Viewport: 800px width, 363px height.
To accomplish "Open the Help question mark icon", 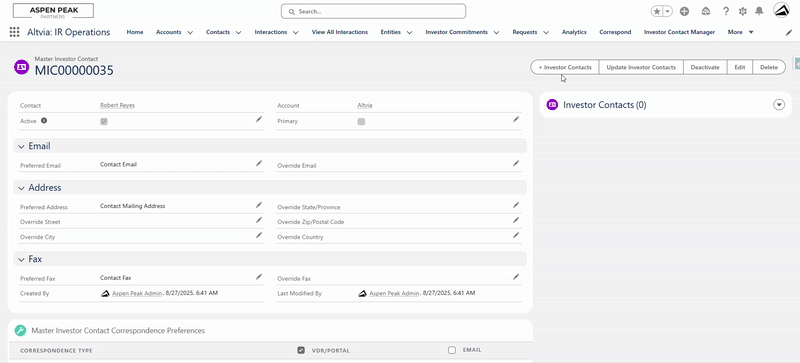I will click(726, 11).
